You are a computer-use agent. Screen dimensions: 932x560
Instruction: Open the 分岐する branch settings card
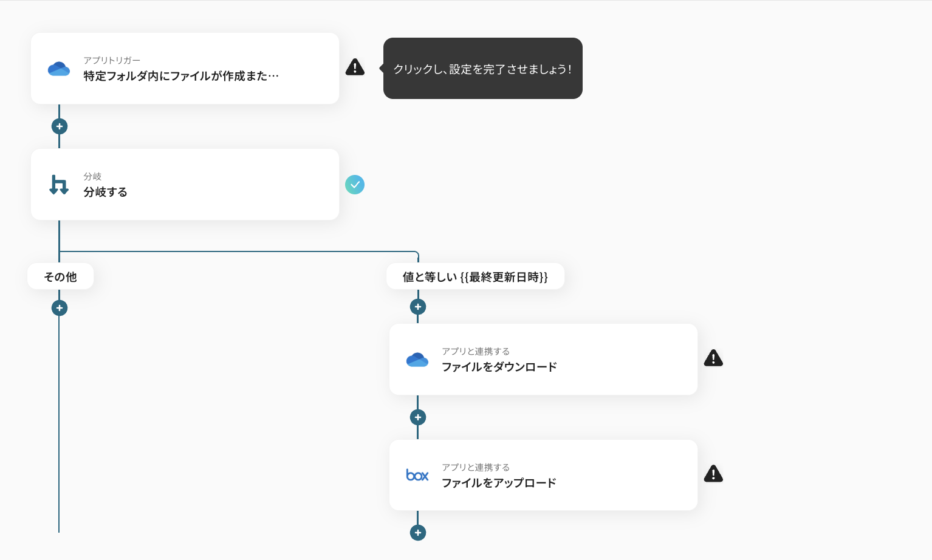click(185, 185)
